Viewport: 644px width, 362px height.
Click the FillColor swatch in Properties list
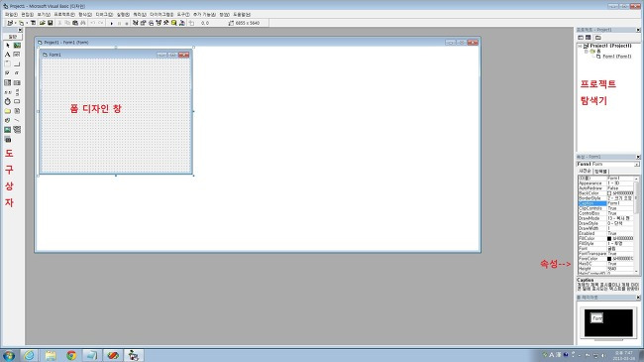[x=609, y=239]
